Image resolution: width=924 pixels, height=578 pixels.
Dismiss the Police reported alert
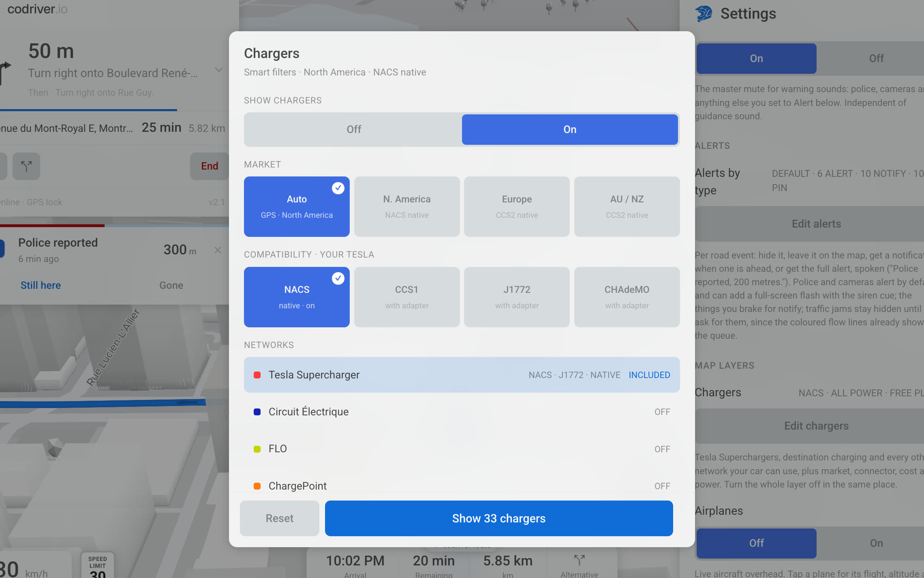(x=218, y=250)
